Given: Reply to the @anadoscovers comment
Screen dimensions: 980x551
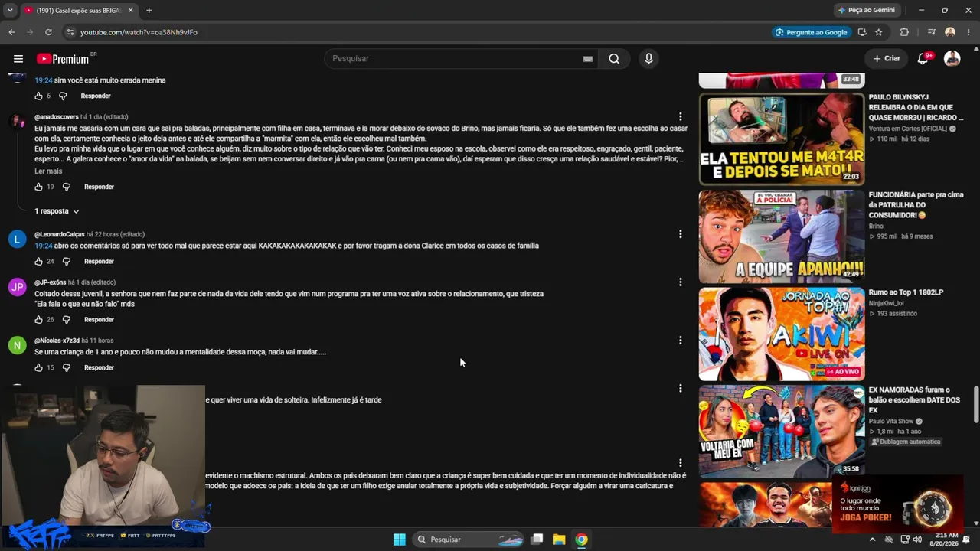Looking at the screenshot, I should pyautogui.click(x=99, y=187).
